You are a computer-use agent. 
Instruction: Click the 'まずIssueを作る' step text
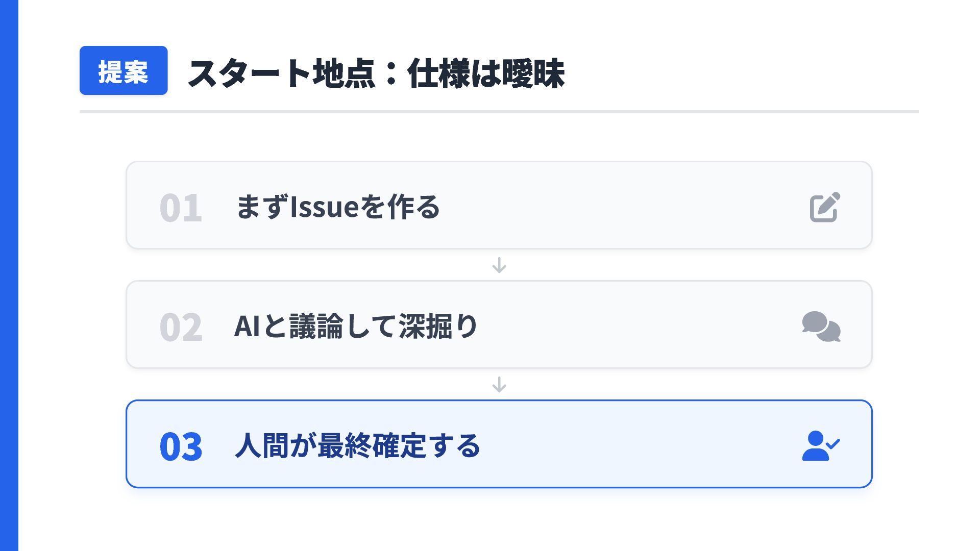pyautogui.click(x=338, y=207)
